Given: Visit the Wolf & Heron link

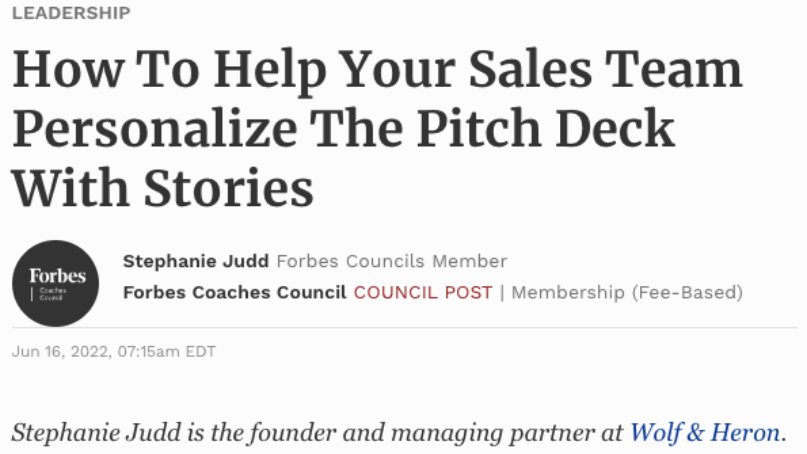Looking at the screenshot, I should 704,433.
